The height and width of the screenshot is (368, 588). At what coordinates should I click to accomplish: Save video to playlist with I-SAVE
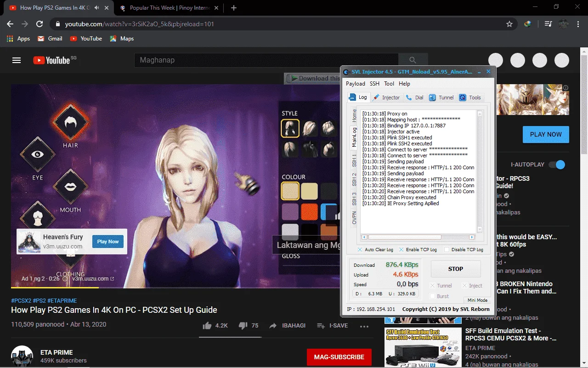coord(333,325)
